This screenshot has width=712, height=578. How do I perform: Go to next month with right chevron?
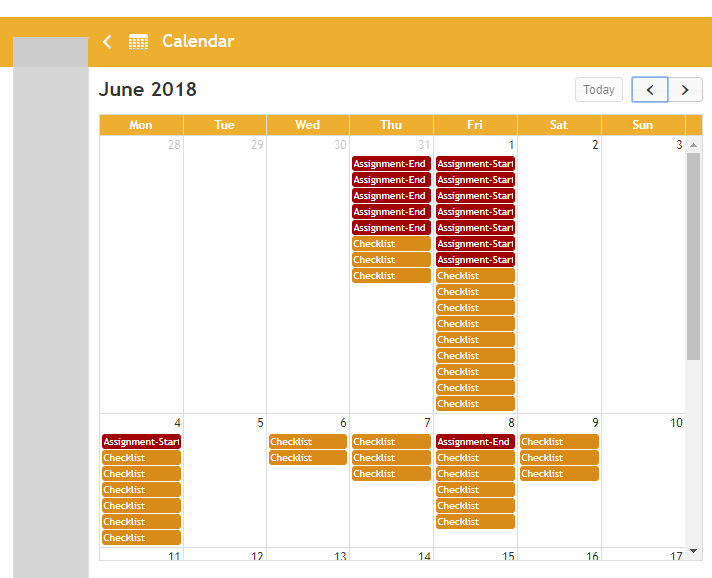(685, 90)
